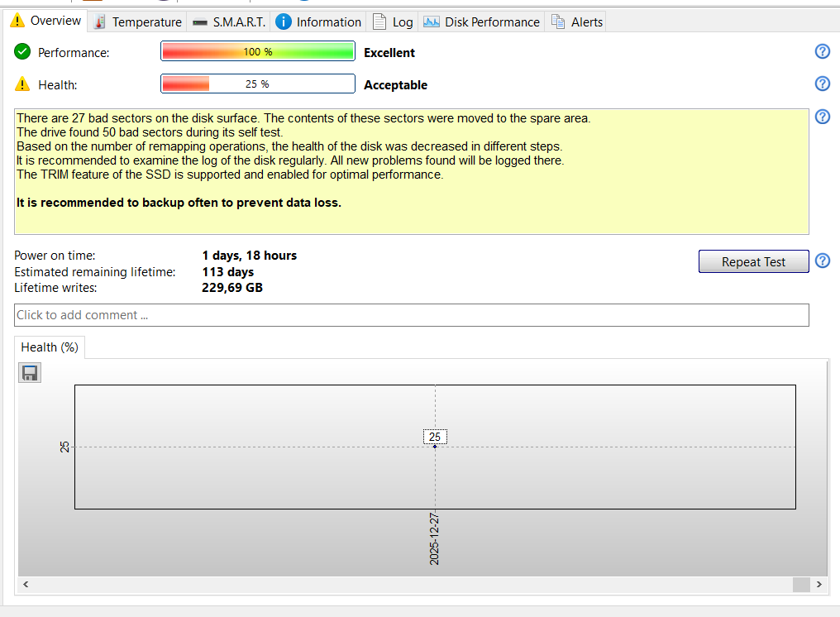Switch to the Temperature tab
This screenshot has width=840, height=617.
click(x=138, y=22)
